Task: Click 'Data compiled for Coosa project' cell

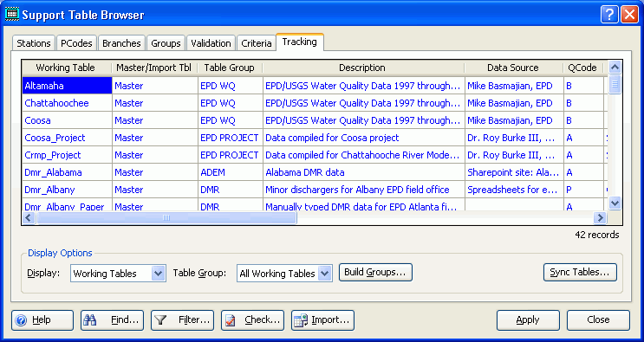Action: (364, 138)
